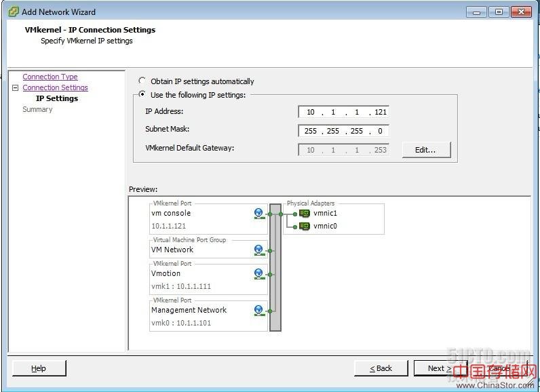540x392 pixels.
Task: Select the Summary step
Action: (37, 109)
